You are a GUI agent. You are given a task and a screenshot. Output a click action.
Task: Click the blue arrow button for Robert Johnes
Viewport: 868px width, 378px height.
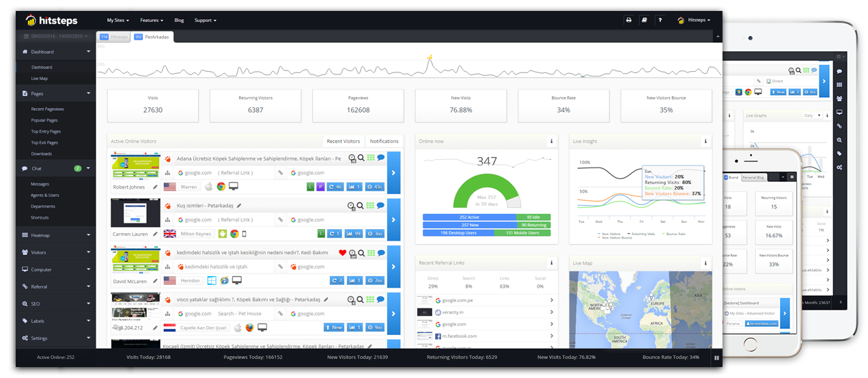(x=394, y=172)
